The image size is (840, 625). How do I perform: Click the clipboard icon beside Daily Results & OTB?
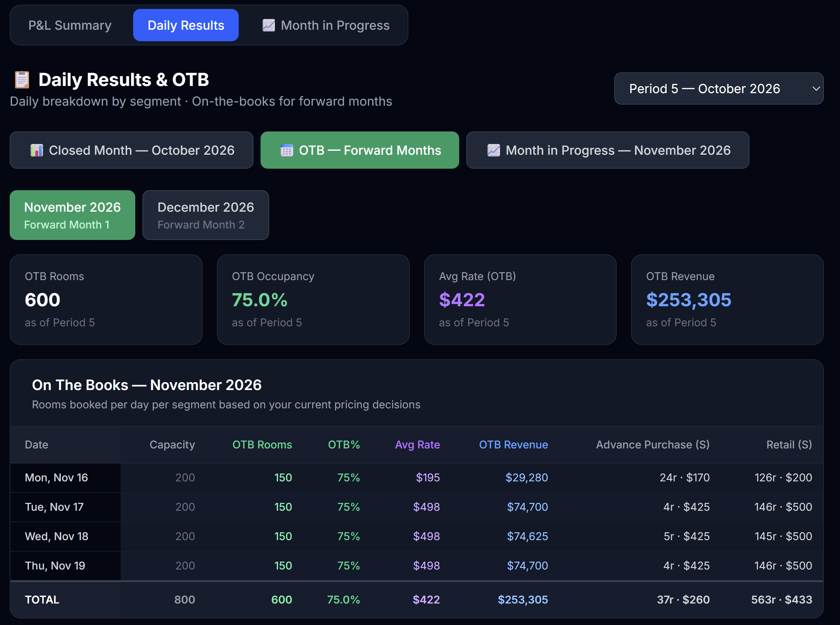coord(22,80)
